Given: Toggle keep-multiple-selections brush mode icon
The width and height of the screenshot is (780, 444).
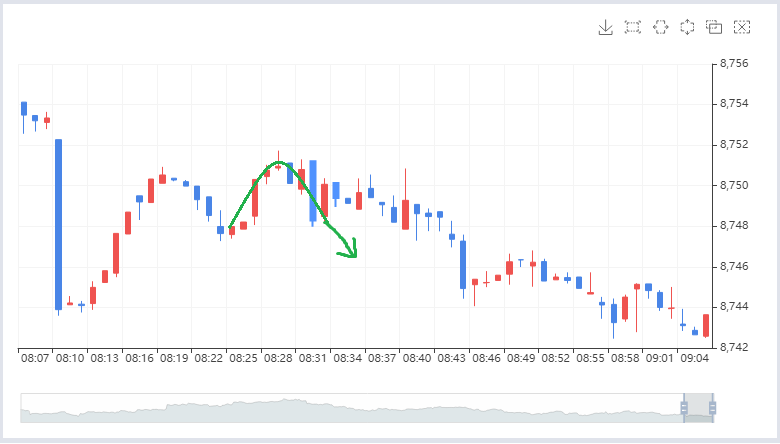Looking at the screenshot, I should coord(714,27).
